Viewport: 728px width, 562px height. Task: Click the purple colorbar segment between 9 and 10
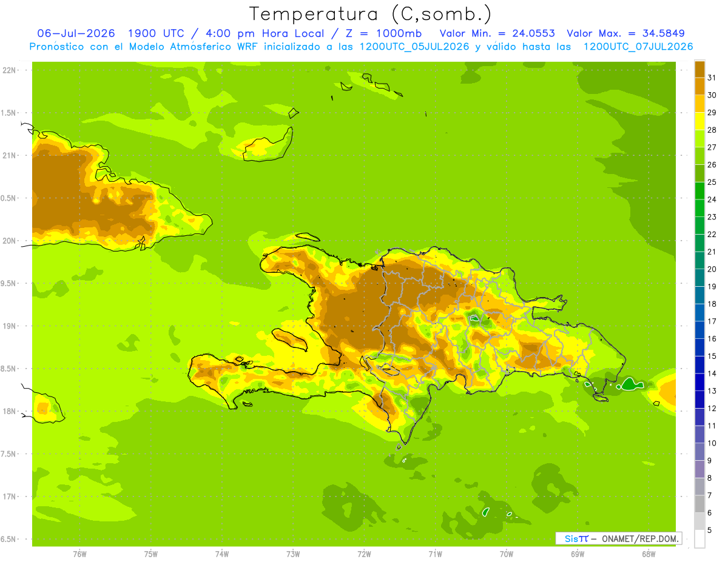699,452
